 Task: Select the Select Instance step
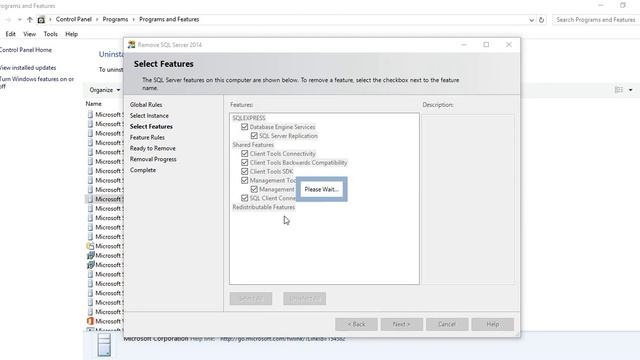(x=149, y=116)
